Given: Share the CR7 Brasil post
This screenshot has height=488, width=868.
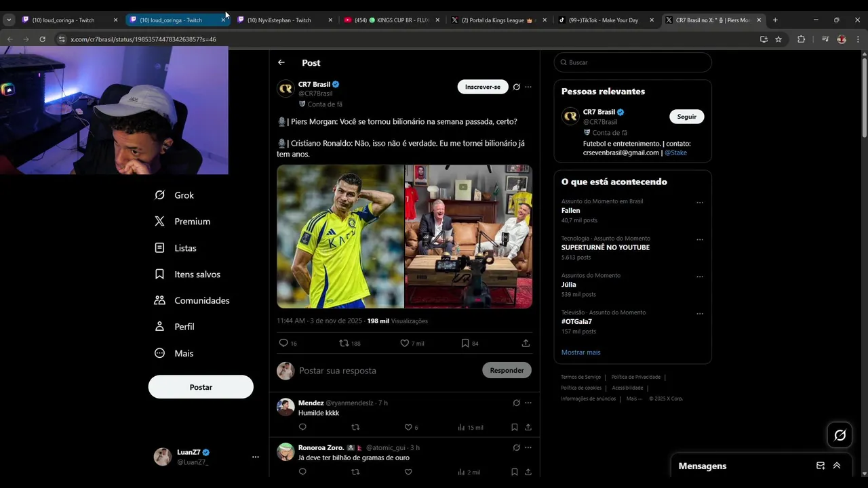Looking at the screenshot, I should click(526, 343).
